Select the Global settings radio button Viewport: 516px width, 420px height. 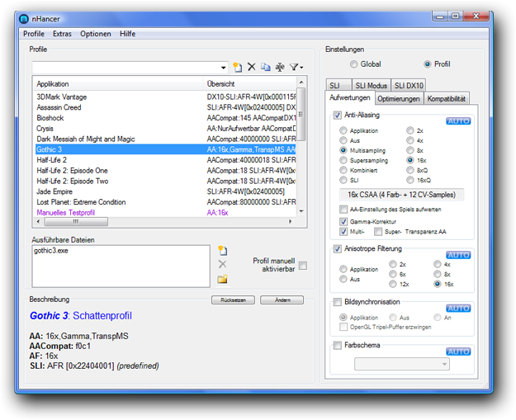353,64
